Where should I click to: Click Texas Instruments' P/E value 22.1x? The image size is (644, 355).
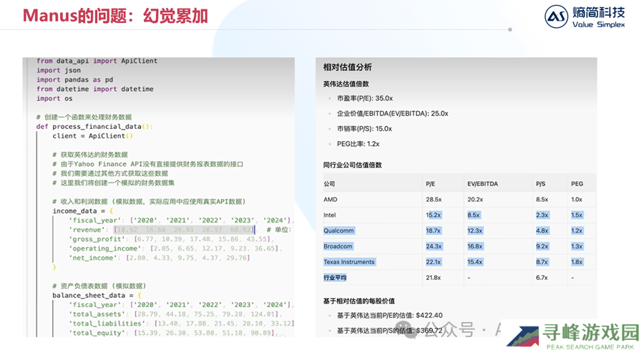click(x=434, y=262)
